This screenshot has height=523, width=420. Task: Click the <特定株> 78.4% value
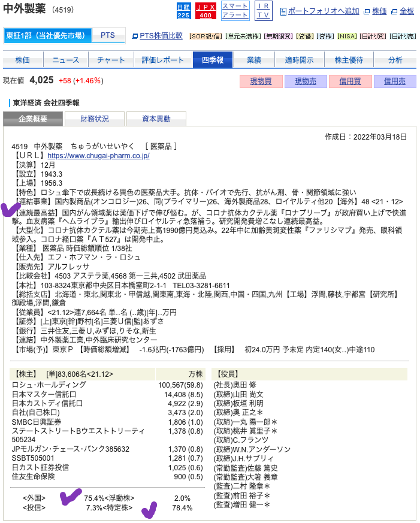pyautogui.click(x=183, y=507)
